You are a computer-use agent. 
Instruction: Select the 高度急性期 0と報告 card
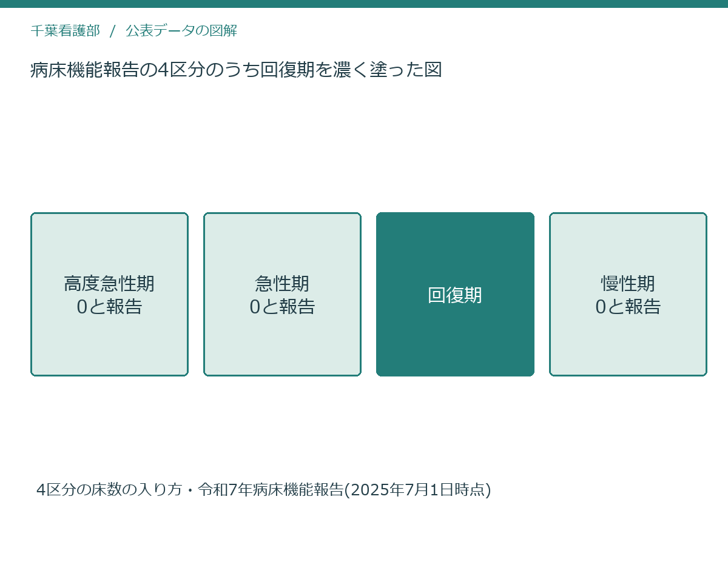coord(109,294)
